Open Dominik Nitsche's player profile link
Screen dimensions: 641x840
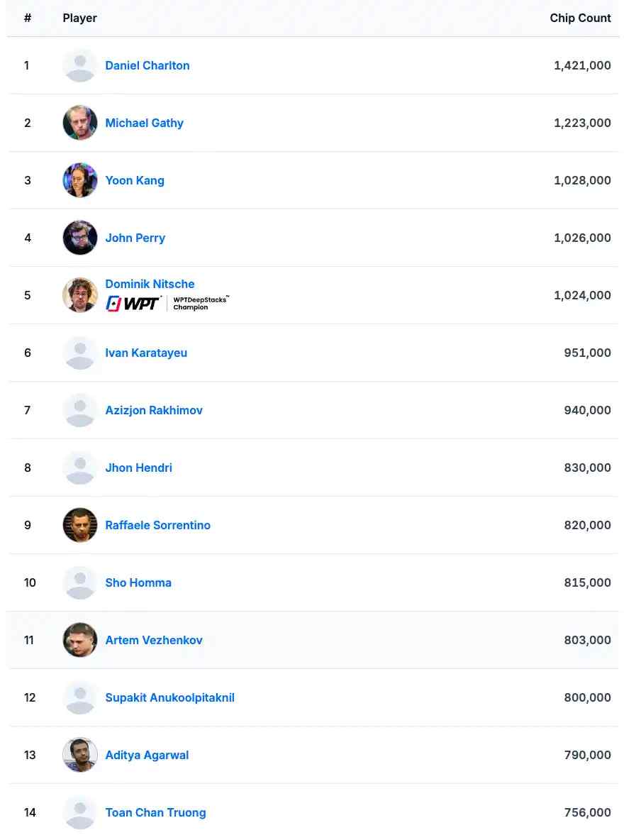(x=150, y=284)
